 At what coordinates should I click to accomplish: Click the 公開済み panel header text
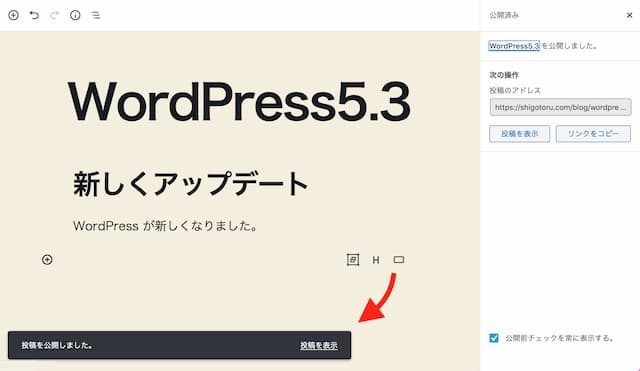click(504, 15)
